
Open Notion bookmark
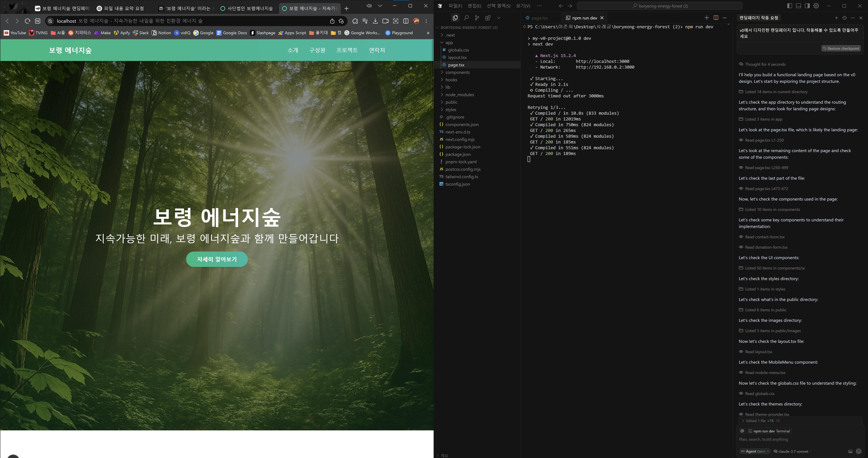[161, 33]
